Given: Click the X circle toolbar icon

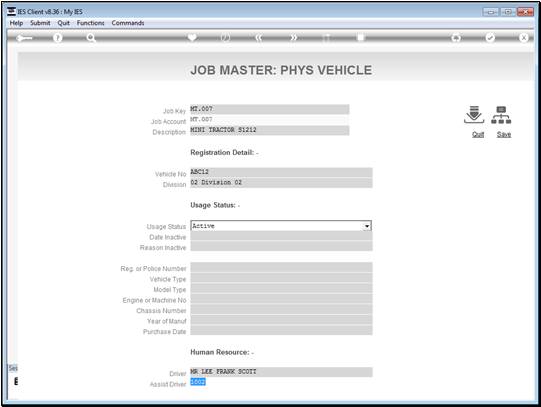Looking at the screenshot, I should 524,38.
